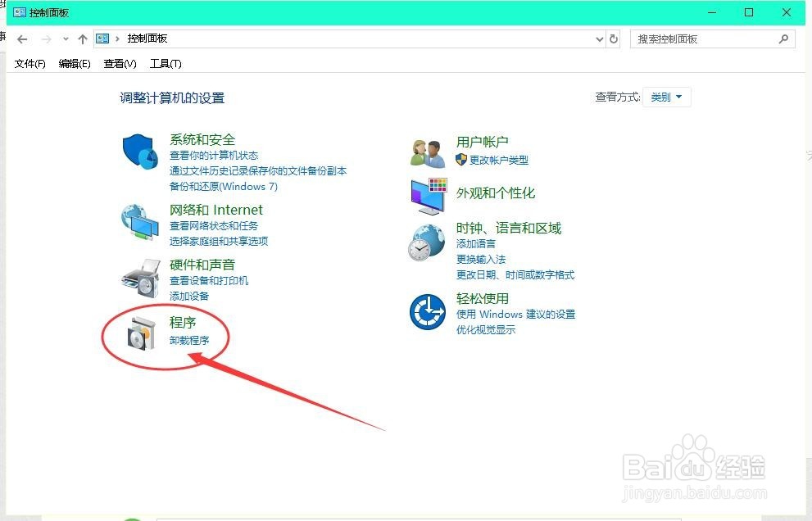Open the 查看 menu
The height and width of the screenshot is (521, 812).
click(x=119, y=63)
